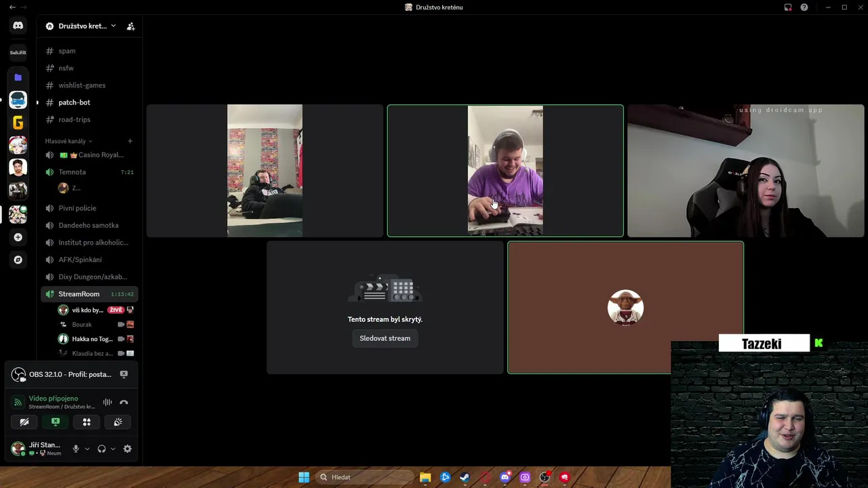
Task: Open Discord direct messages home icon
Action: (x=18, y=26)
